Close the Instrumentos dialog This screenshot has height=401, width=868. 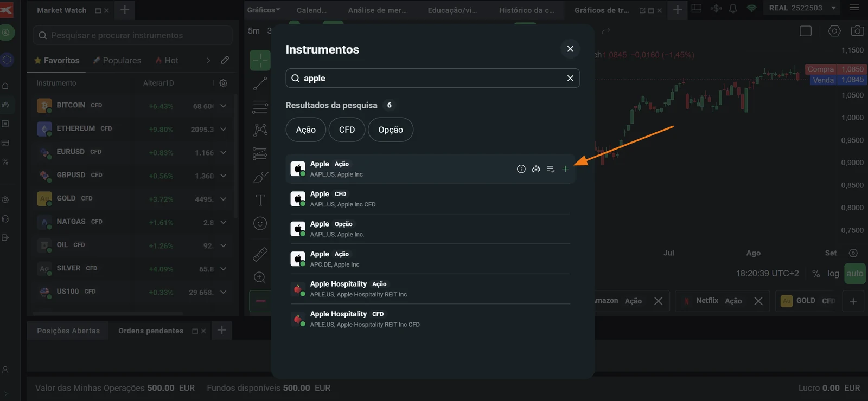[570, 49]
